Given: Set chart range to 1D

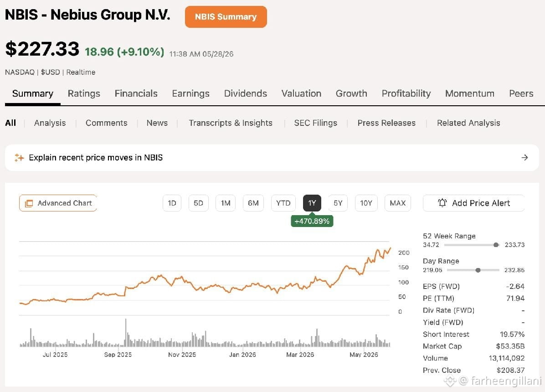Looking at the screenshot, I should click(x=172, y=203).
